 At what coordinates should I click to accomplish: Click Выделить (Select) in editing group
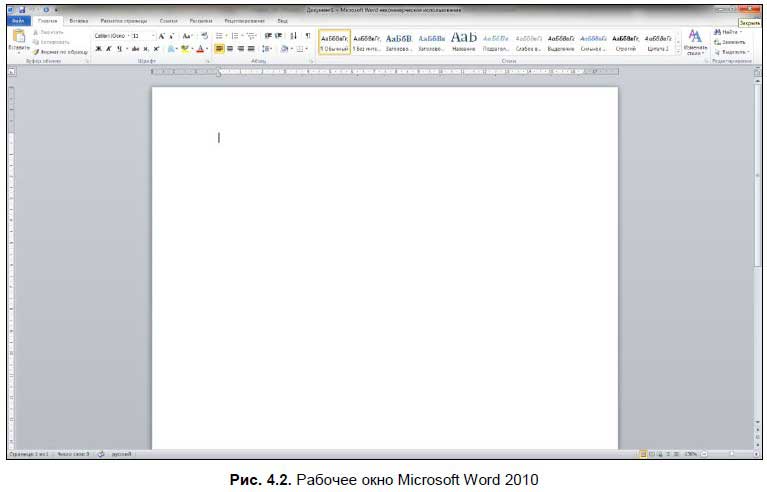[x=731, y=52]
